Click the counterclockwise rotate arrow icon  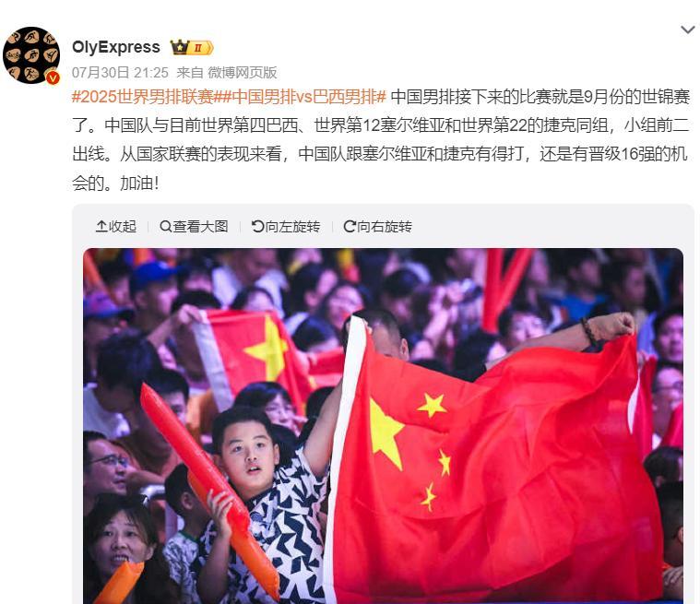(257, 226)
